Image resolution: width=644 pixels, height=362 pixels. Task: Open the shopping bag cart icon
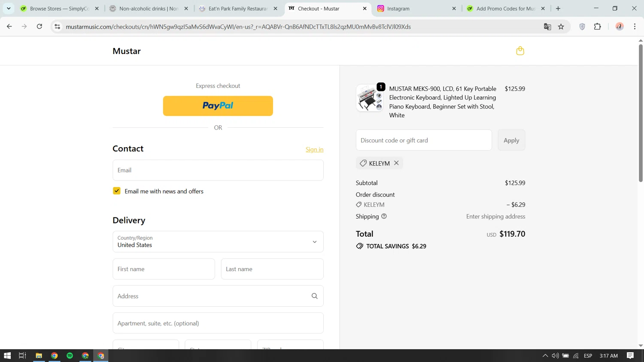[x=520, y=51]
